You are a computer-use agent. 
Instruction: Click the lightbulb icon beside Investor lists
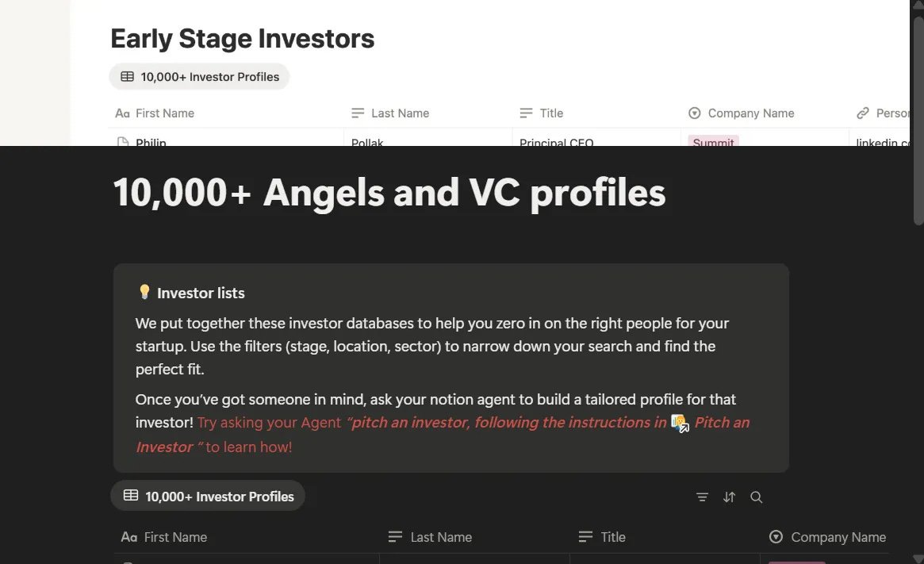(x=144, y=293)
